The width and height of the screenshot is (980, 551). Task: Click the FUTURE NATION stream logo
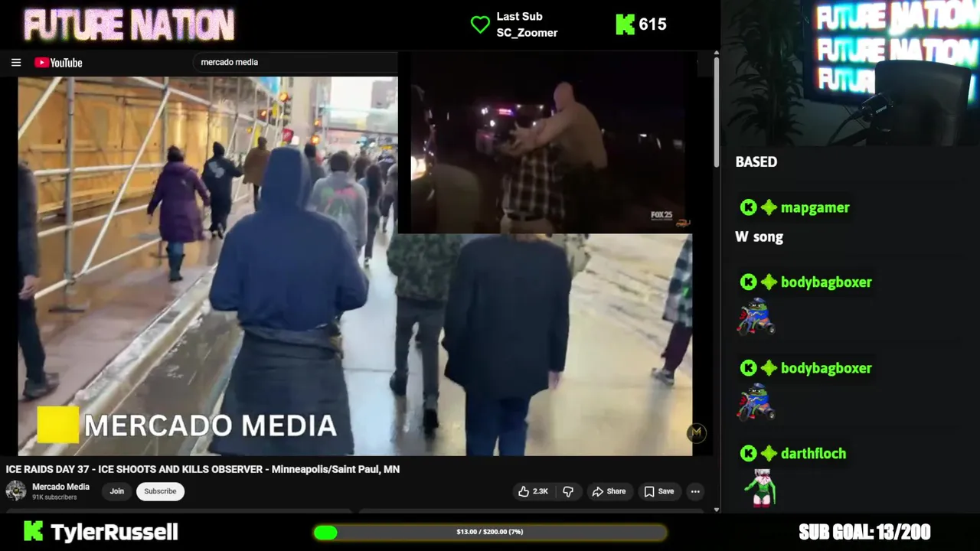point(129,25)
